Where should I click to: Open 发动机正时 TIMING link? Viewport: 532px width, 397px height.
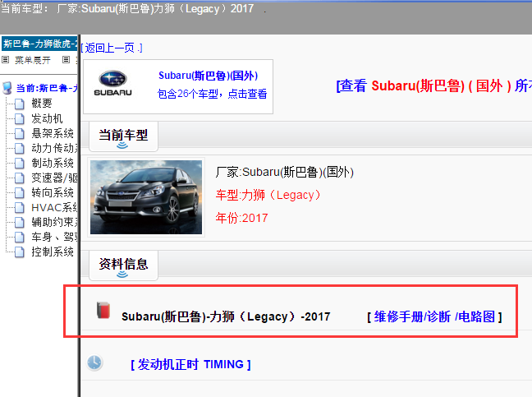[190, 364]
